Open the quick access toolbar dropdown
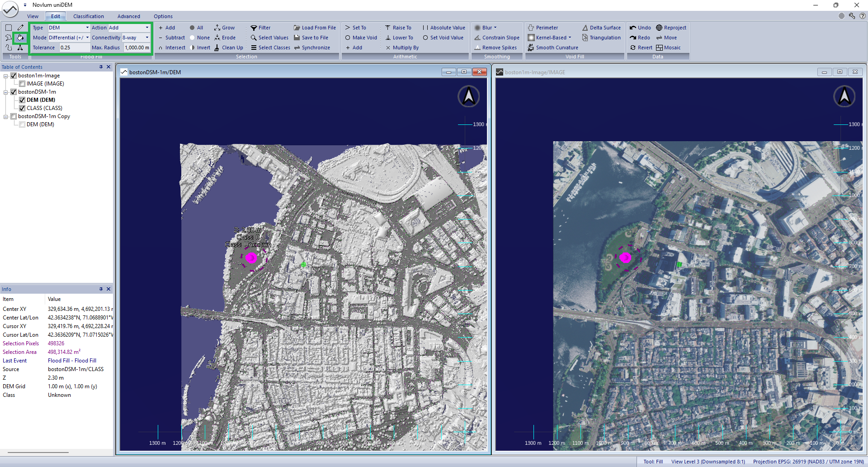 [x=25, y=5]
